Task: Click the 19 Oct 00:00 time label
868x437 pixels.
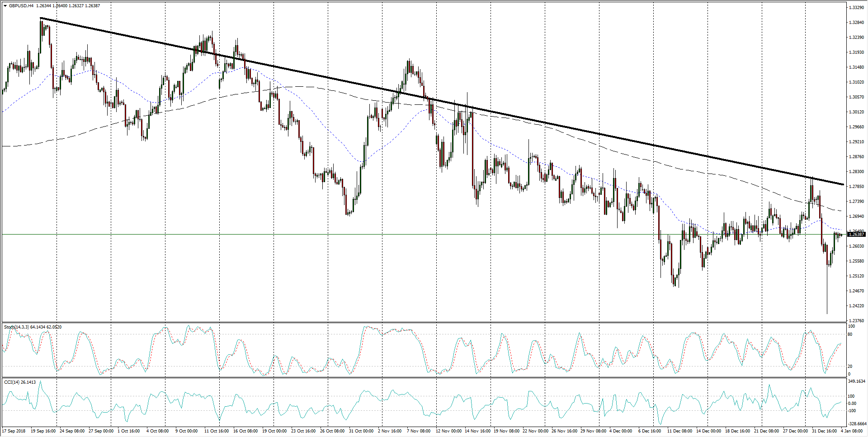Action: (x=274, y=431)
